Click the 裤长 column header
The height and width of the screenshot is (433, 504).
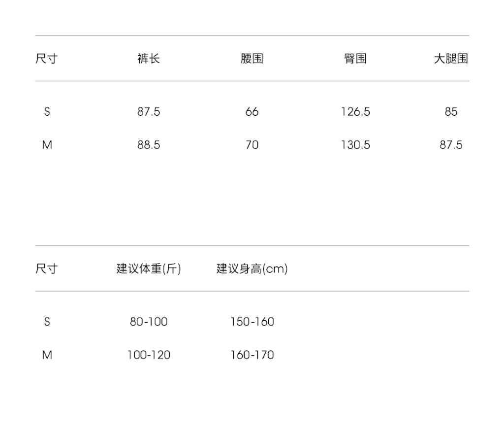click(x=149, y=59)
